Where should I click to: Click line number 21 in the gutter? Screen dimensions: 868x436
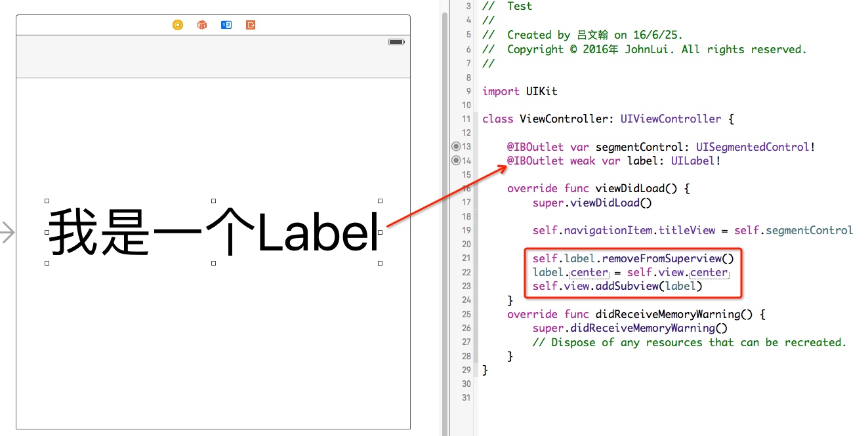click(x=466, y=258)
